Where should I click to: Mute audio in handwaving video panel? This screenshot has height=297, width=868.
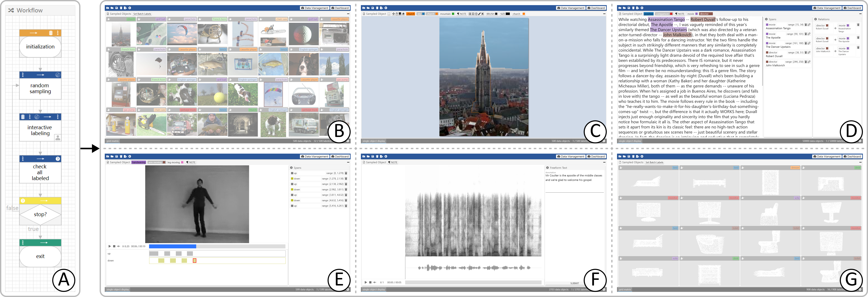point(119,246)
